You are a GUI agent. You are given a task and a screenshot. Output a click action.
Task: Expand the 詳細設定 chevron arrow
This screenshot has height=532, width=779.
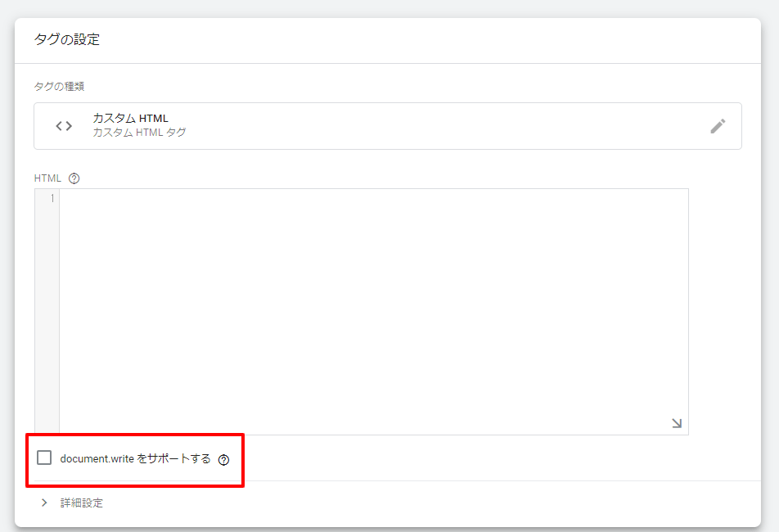[x=44, y=503]
